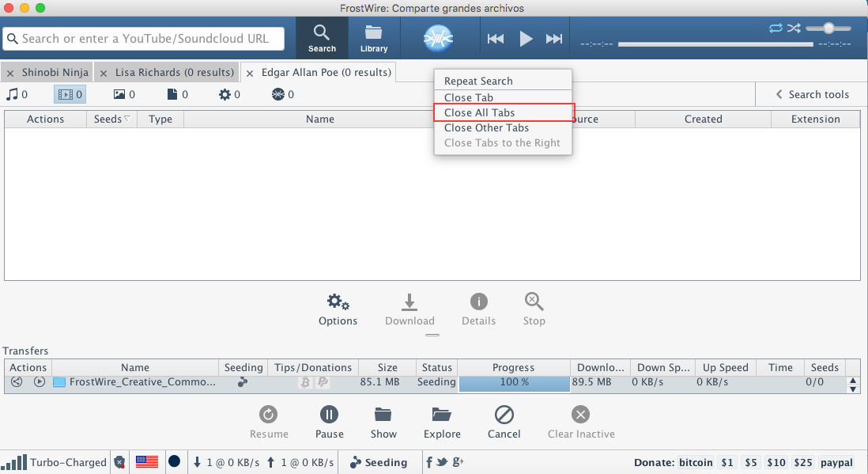Viewport: 868px width, 474px height.
Task: Toggle the repeat playback mode
Action: pyautogui.click(x=776, y=28)
